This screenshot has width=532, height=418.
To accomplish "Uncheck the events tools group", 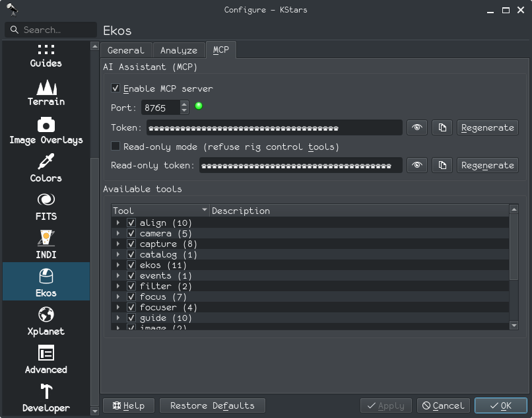I will point(131,275).
